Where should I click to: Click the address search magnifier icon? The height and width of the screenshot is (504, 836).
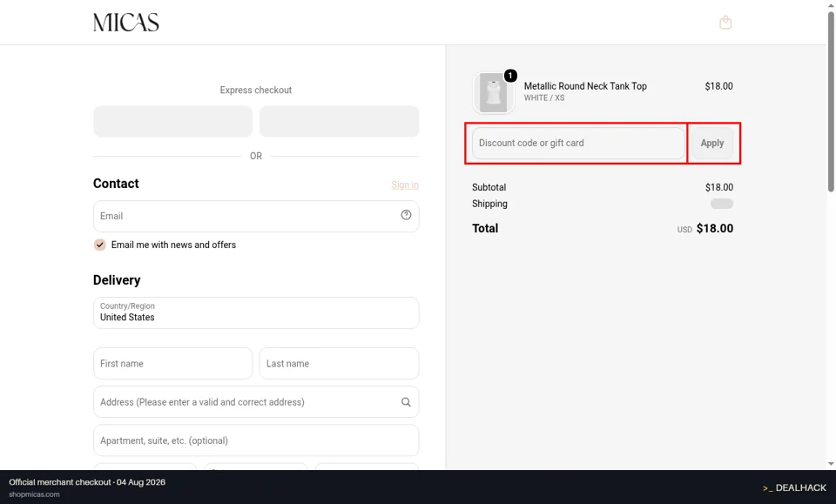coord(407,402)
